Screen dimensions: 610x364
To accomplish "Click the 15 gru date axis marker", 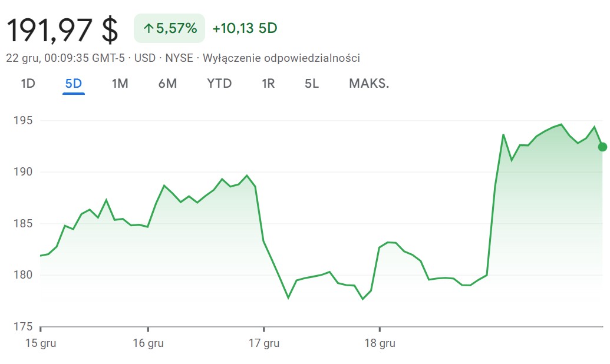I will tap(41, 343).
